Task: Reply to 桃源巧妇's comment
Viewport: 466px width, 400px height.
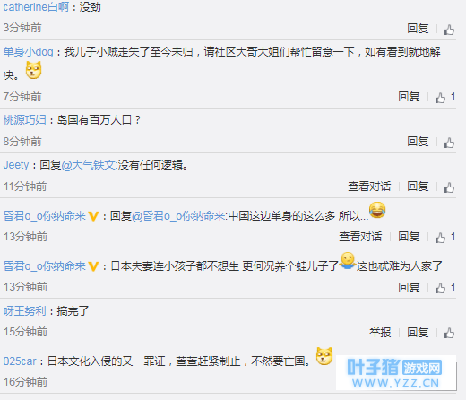Action: (418, 141)
